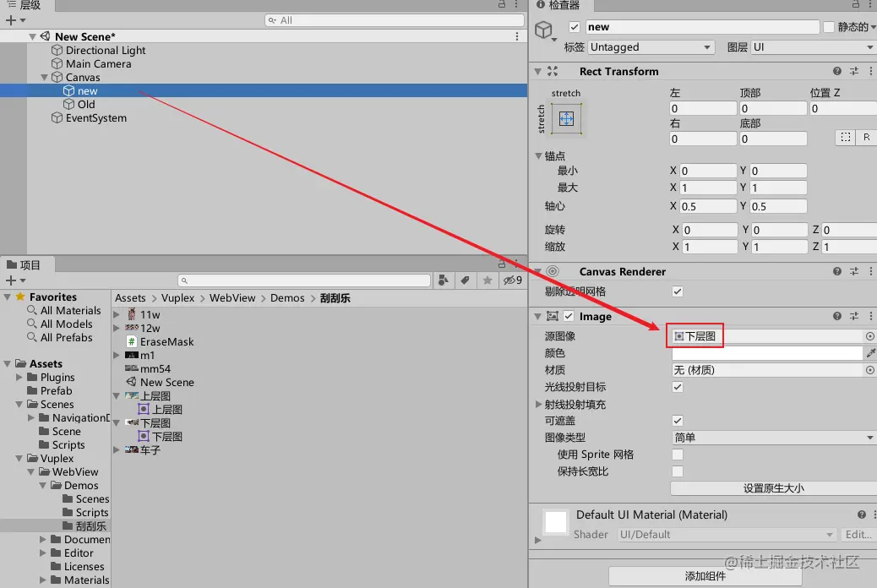This screenshot has width=877, height=588.
Task: Collapse the Vuplex folder
Action: 19,458
